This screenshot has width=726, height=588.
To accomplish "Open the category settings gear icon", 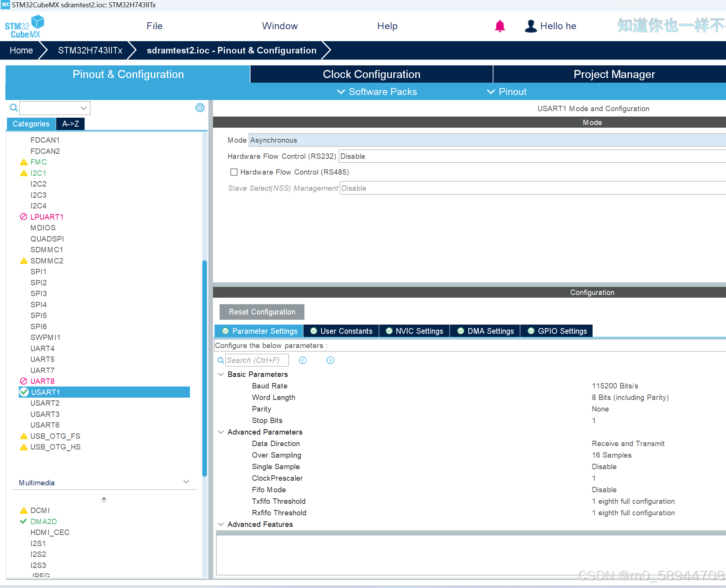I will pyautogui.click(x=200, y=108).
